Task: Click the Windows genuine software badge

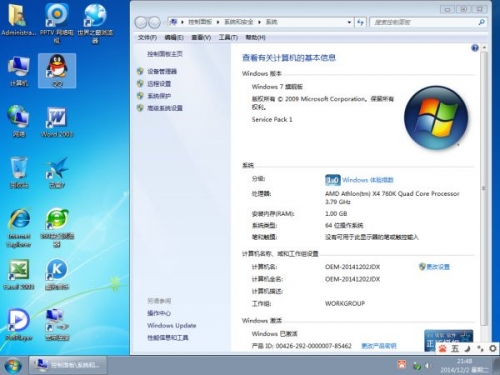Action: (x=448, y=340)
